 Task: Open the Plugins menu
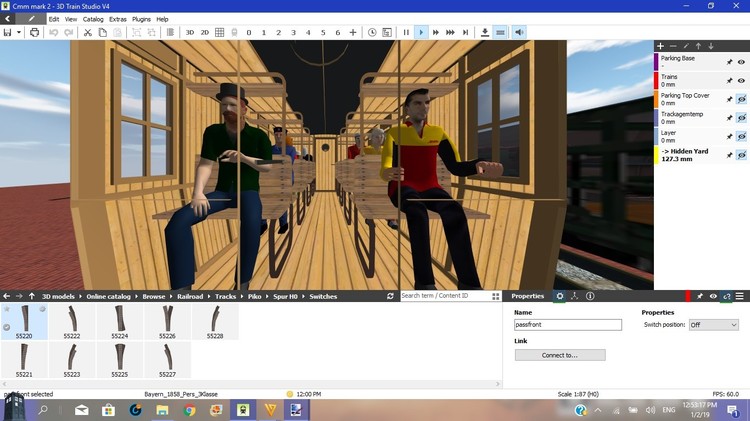pos(141,19)
